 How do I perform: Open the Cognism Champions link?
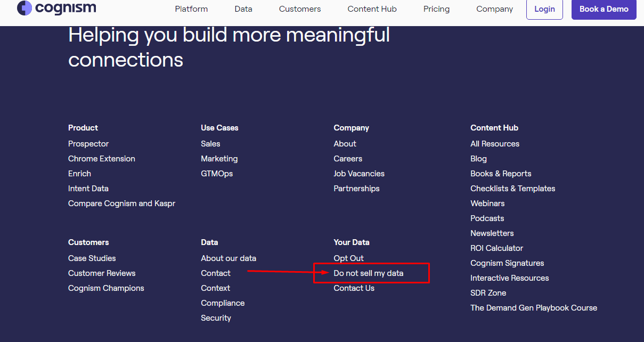[106, 288]
